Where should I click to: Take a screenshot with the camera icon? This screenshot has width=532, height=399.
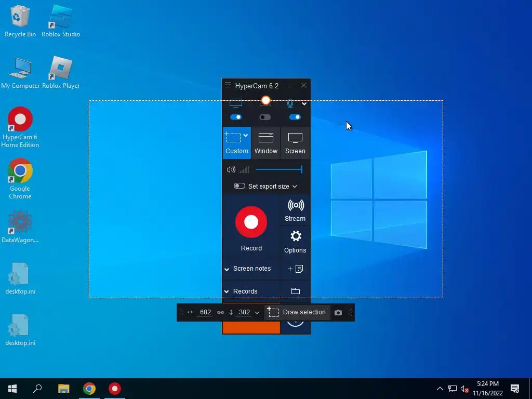pos(338,312)
